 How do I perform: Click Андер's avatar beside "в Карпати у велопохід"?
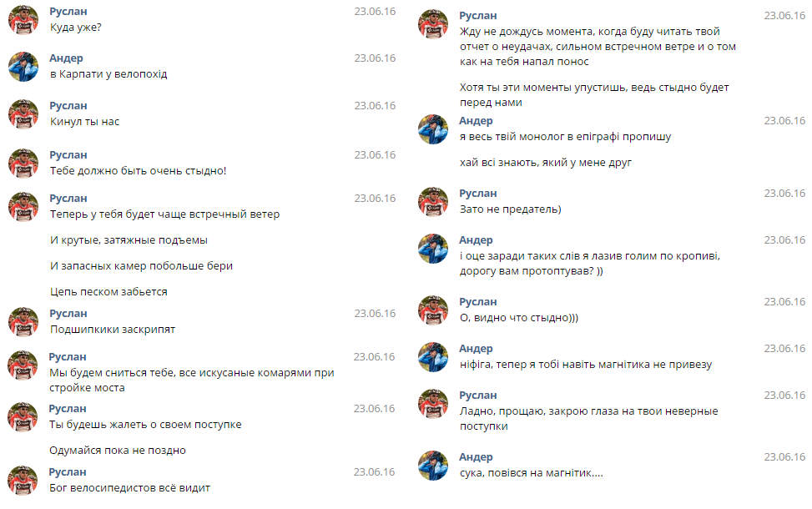pyautogui.click(x=23, y=66)
